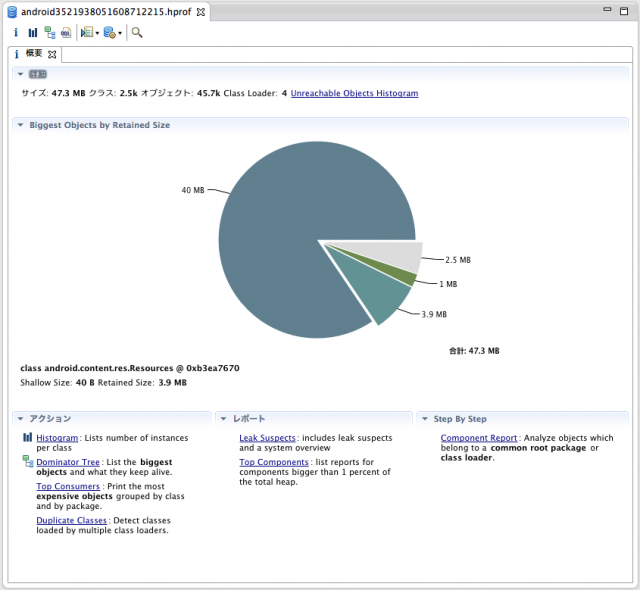Screen dimensions: 640x590
Task: Close the 概要 tab
Action: coord(52,54)
